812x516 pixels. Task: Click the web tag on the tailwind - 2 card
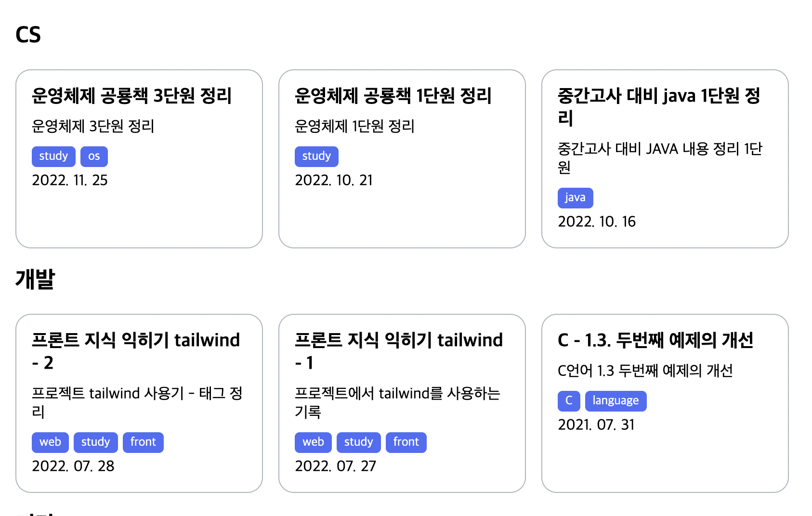click(x=50, y=442)
